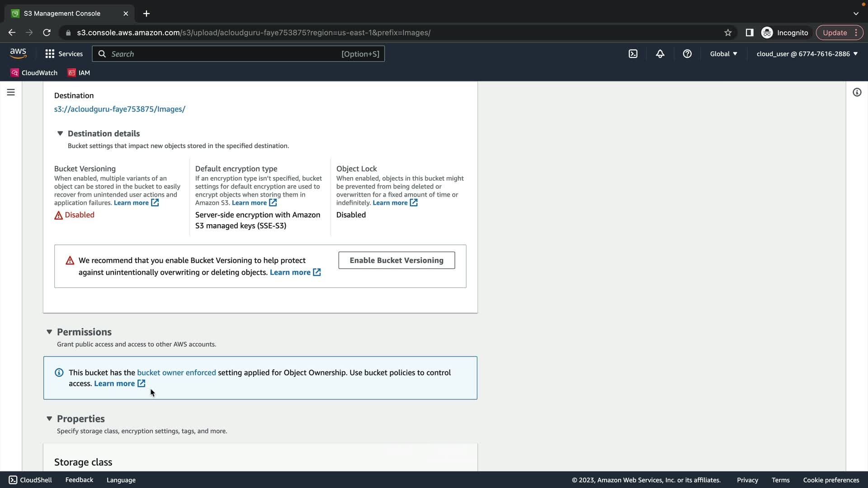Open the cloud_user account menu
The height and width of the screenshot is (488, 868).
pyautogui.click(x=807, y=54)
